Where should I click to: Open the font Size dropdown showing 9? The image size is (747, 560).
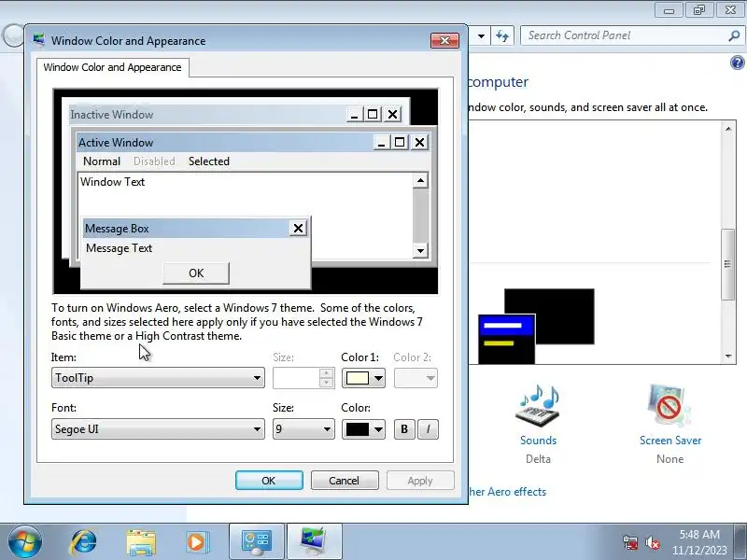pyautogui.click(x=303, y=429)
